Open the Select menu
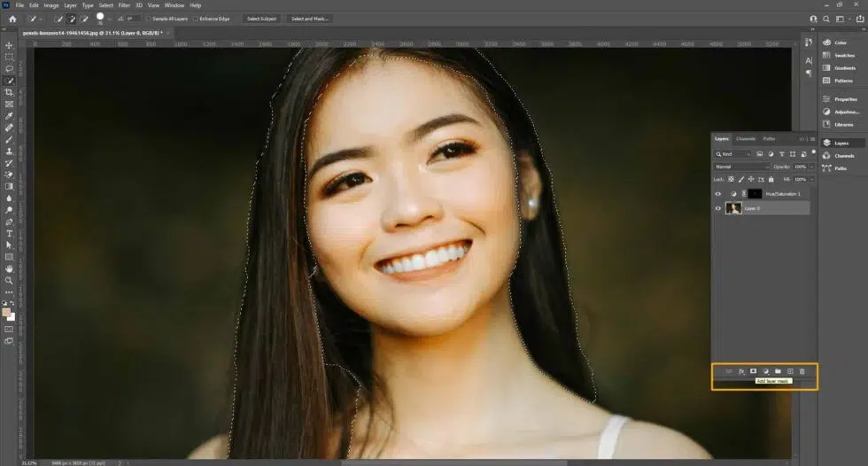Image resolution: width=868 pixels, height=466 pixels. 105,5
